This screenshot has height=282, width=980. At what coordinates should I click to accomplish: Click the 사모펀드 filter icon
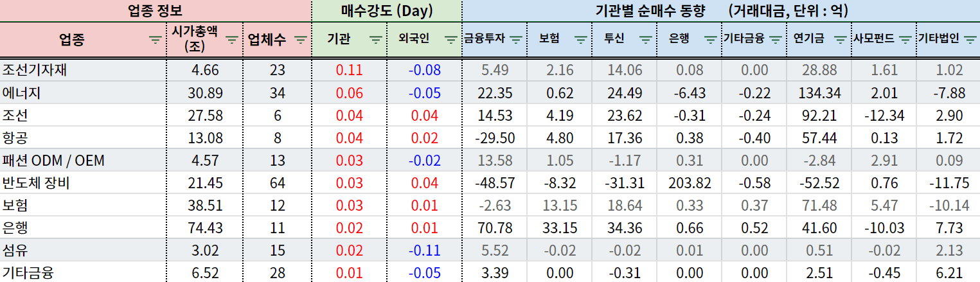coord(905,40)
